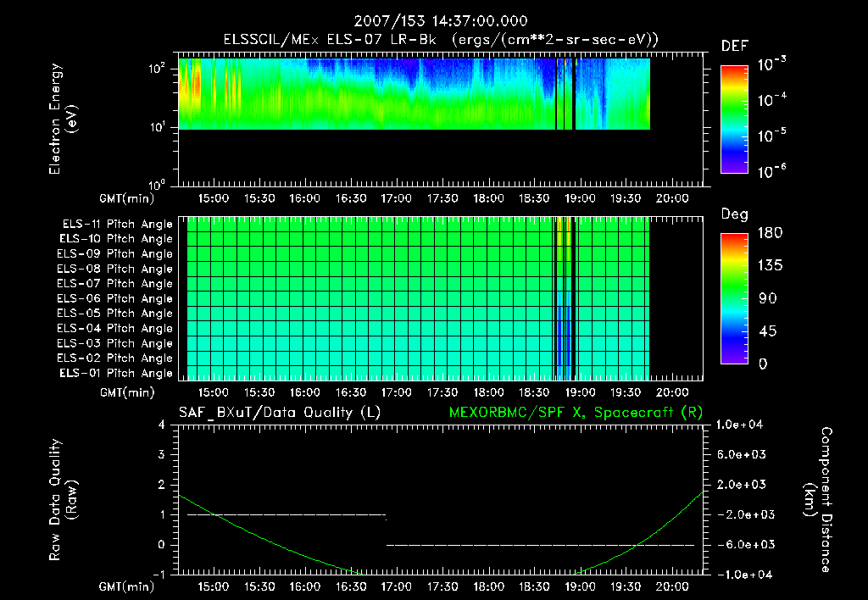Image resolution: width=868 pixels, height=600 pixels.
Task: Click the DEF legend label
Action: coord(735,46)
